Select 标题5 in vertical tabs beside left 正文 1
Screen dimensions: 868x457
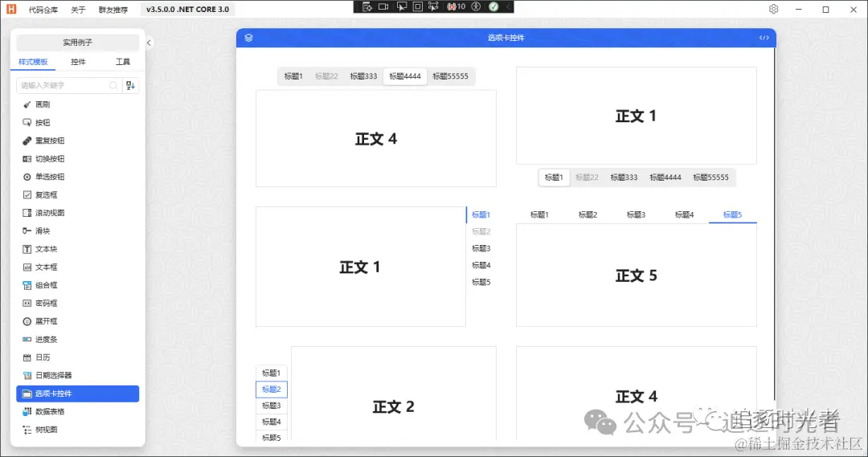481,282
